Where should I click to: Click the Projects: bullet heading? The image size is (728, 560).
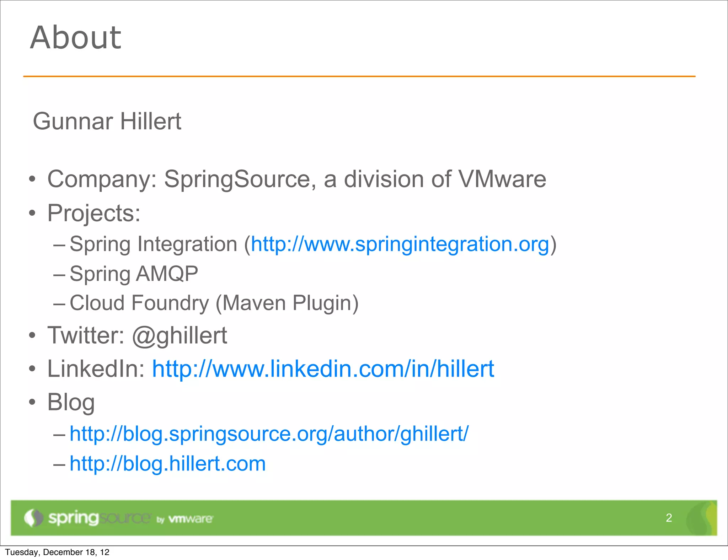[x=94, y=213]
